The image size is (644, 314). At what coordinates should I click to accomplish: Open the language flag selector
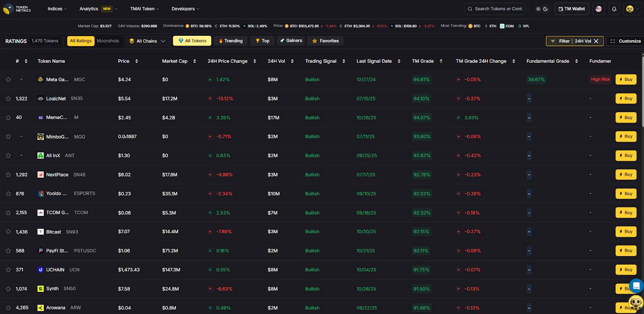pos(599,9)
